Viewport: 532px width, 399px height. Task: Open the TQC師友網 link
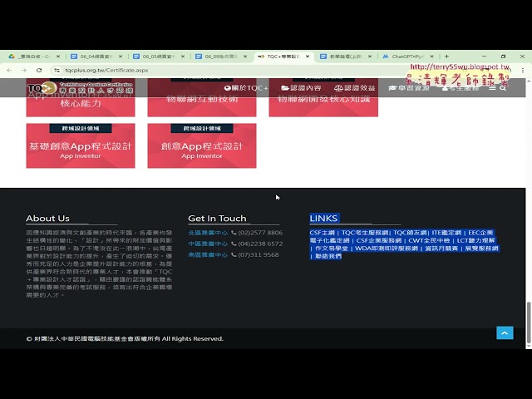click(410, 233)
